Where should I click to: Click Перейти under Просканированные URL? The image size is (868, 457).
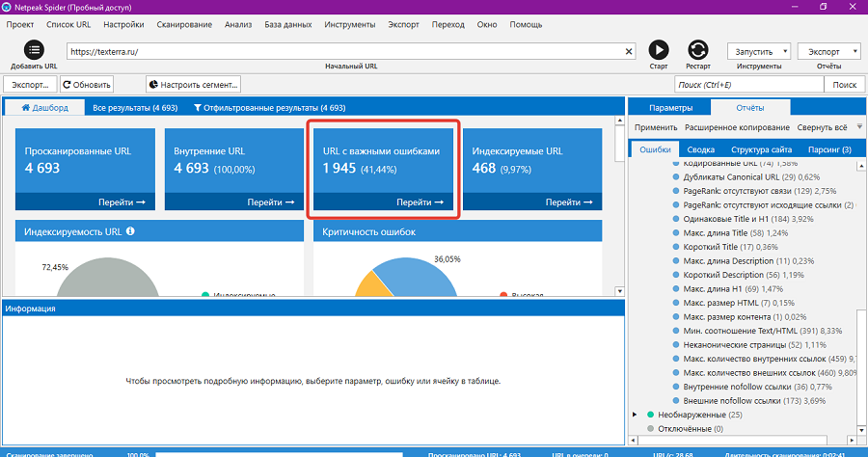[x=122, y=202]
